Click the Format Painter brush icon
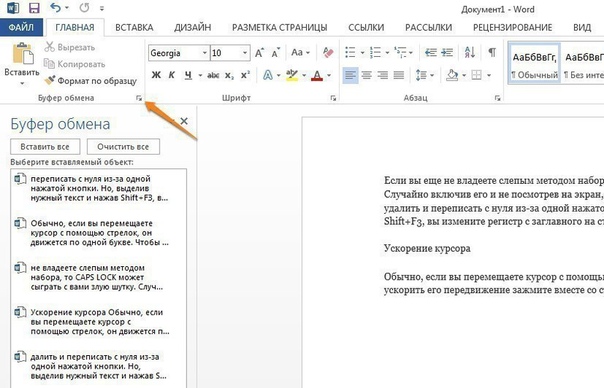Viewport: 604px width, 388px height. click(x=49, y=80)
